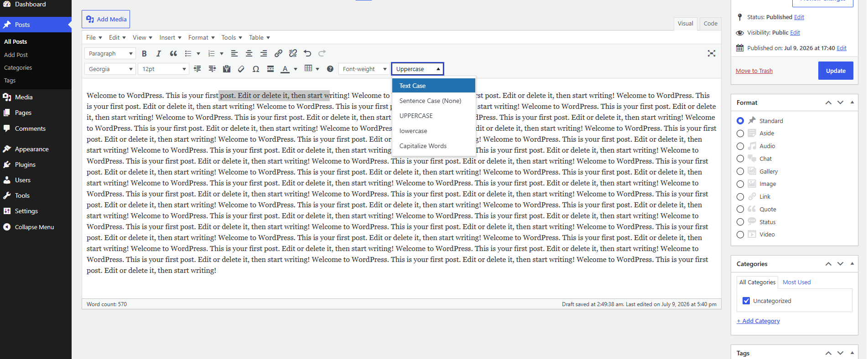Remove link from selection
The width and height of the screenshot is (868, 359).
coord(293,53)
